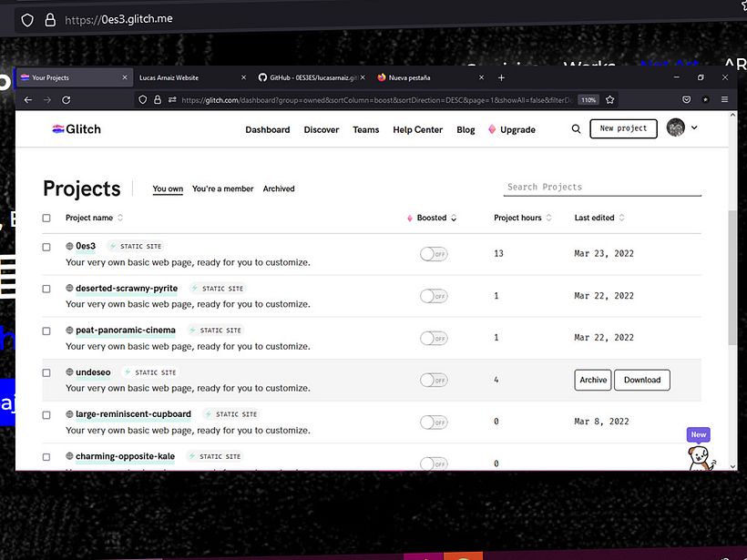The height and width of the screenshot is (560, 747).
Task: Show projects You're a member of
Action: tap(222, 188)
